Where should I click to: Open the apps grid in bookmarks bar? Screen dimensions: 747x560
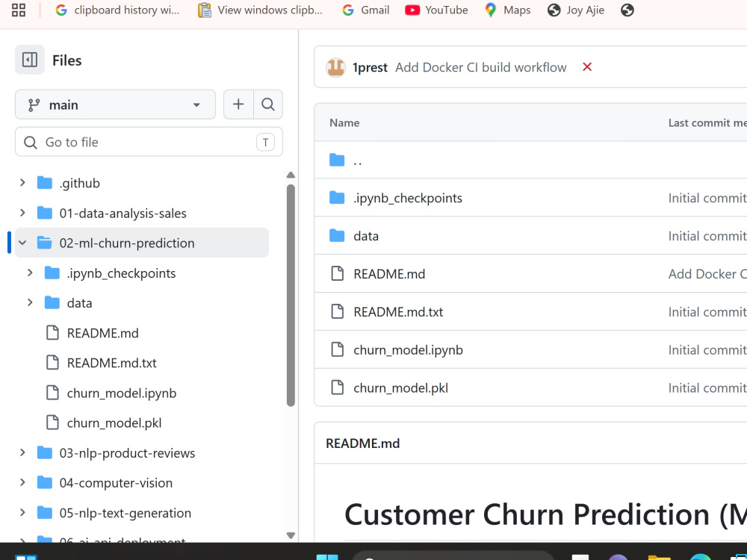tap(19, 10)
